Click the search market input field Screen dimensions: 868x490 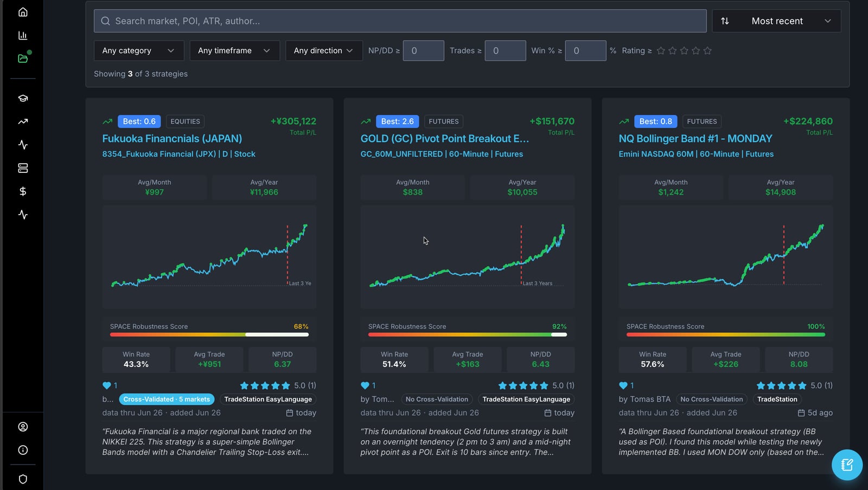point(400,21)
